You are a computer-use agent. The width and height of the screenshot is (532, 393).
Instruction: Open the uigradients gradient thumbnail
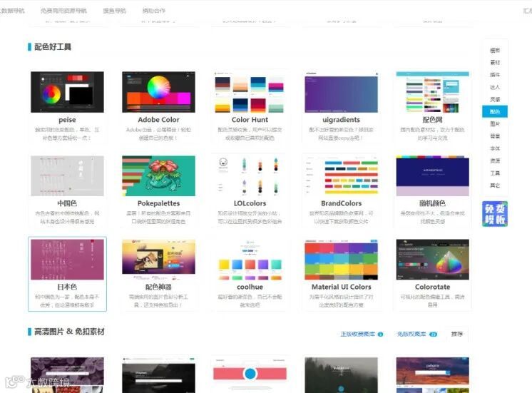click(341, 92)
